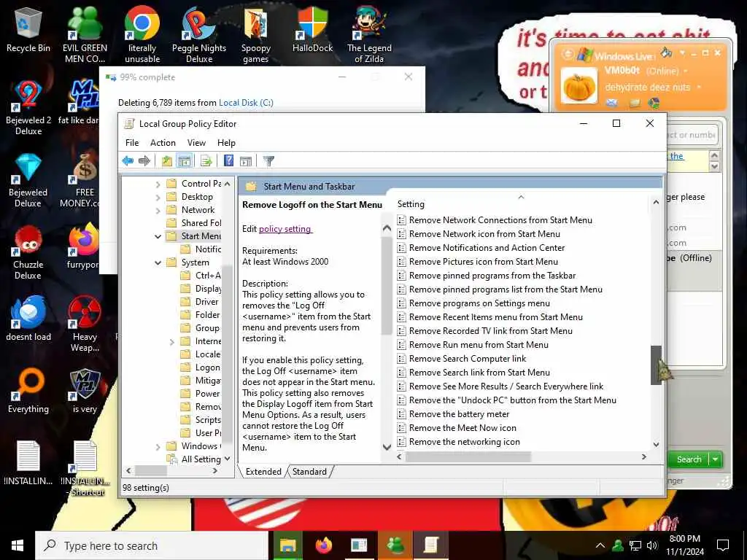Open the File menu

132,143
